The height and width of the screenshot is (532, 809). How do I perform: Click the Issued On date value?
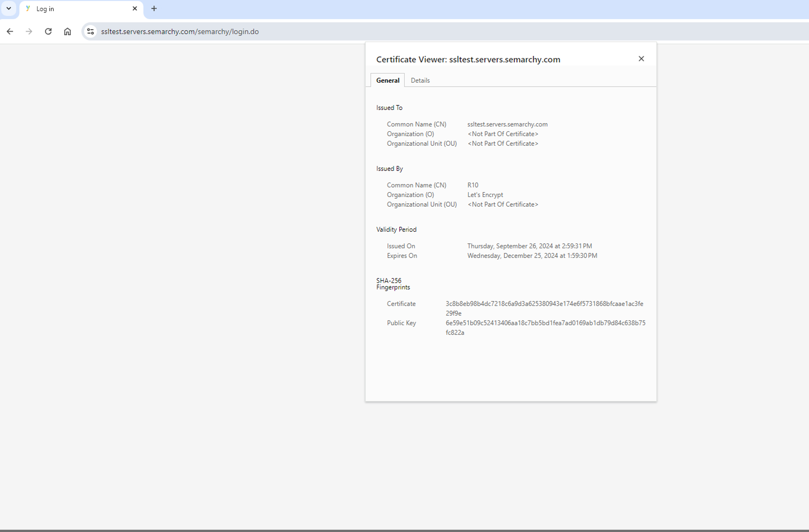(529, 246)
